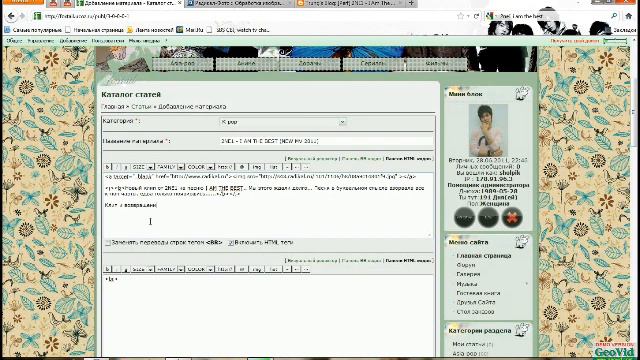This screenshot has width=640, height=360.
Task: Open the Категория dropdown showing K-pop
Action: click(x=283, y=122)
